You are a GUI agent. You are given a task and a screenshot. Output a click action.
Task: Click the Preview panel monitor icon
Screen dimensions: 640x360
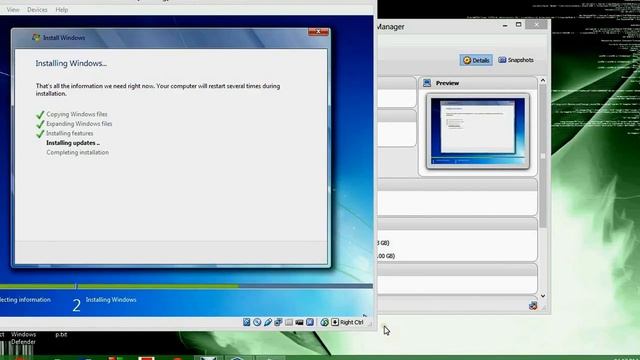(427, 83)
